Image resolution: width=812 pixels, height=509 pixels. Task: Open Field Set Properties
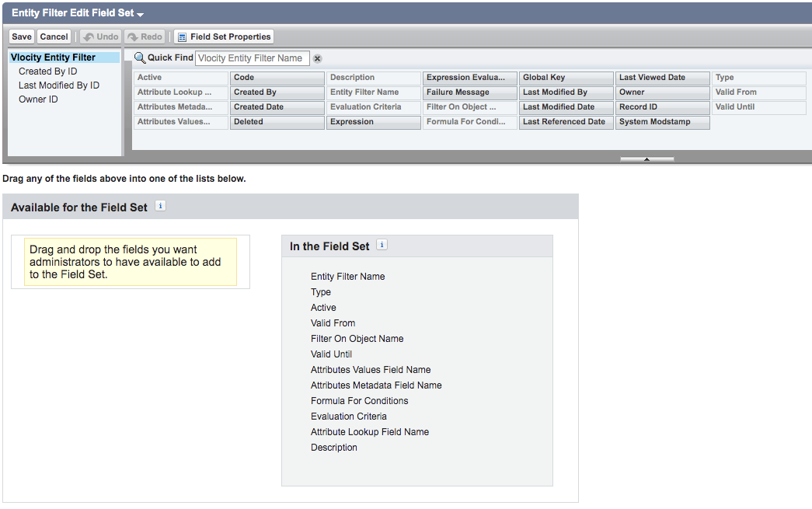(224, 37)
